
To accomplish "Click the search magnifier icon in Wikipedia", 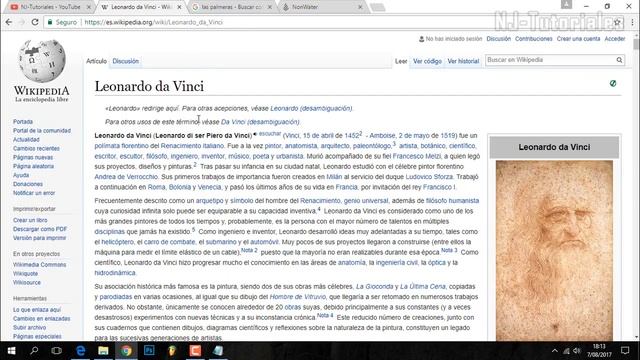I will [619, 60].
